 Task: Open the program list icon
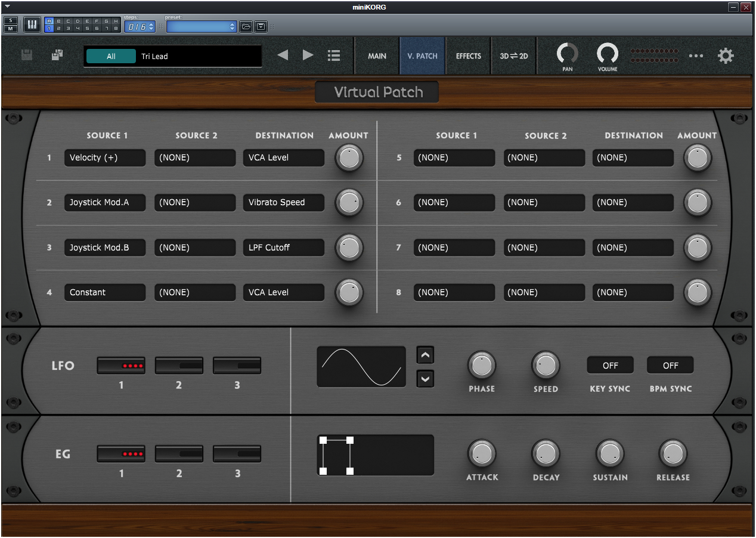tap(334, 55)
